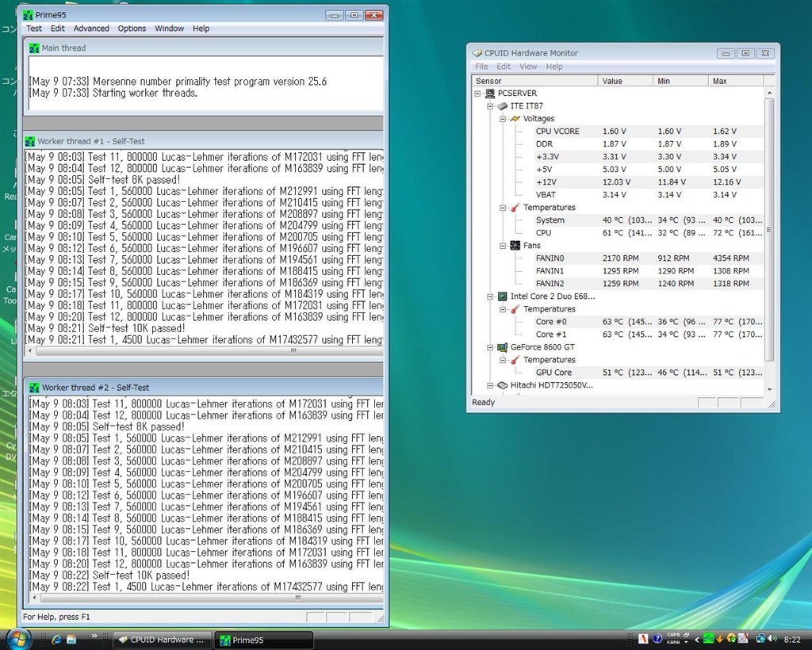Select the +12V voltage row
Screen dimensions: 812x650
click(x=649, y=182)
